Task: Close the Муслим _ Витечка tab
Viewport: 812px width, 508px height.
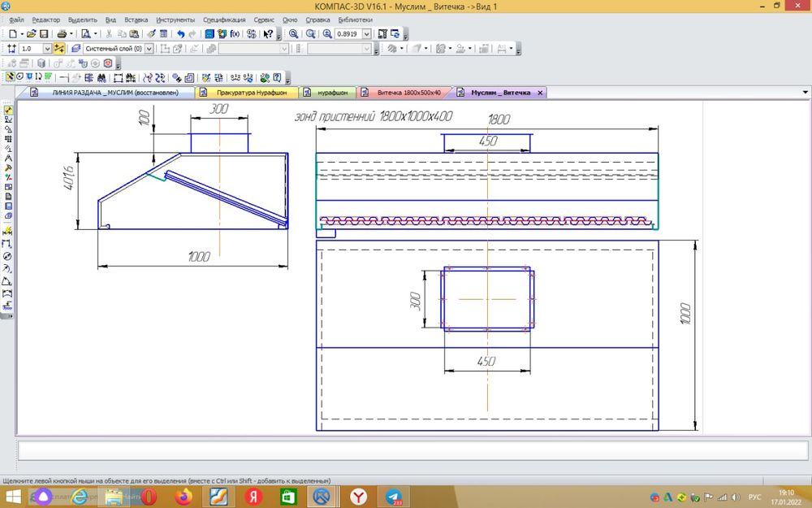Action: 539,93
